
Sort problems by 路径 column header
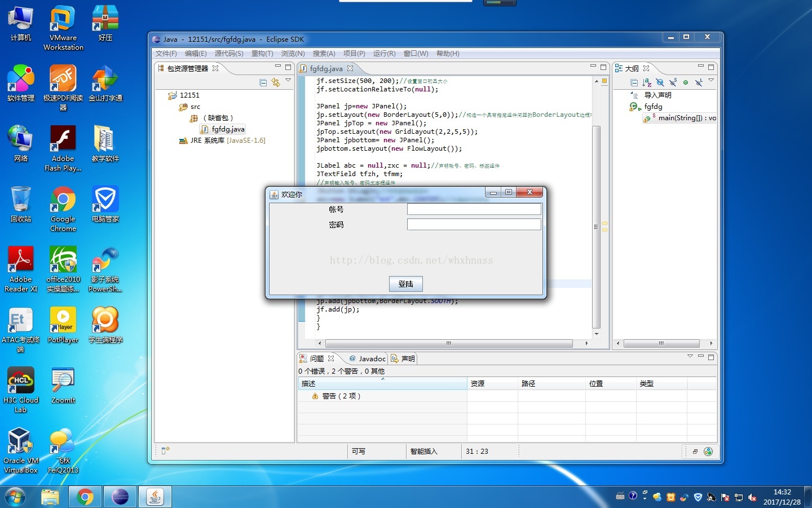(551, 384)
